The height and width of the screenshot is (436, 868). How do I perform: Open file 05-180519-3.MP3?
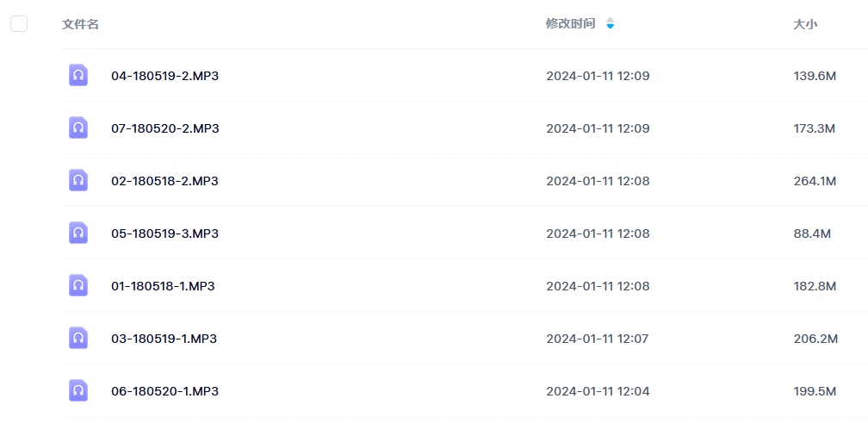165,234
